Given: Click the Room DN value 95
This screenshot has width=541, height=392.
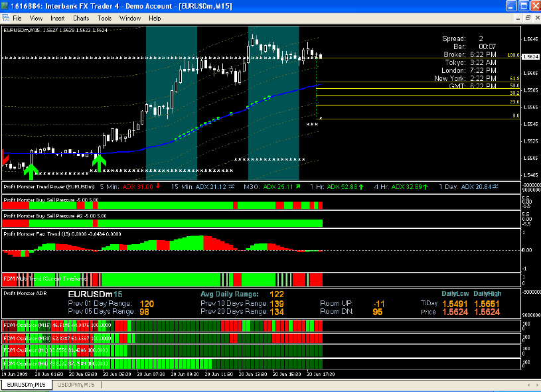Looking at the screenshot, I should click(378, 312).
